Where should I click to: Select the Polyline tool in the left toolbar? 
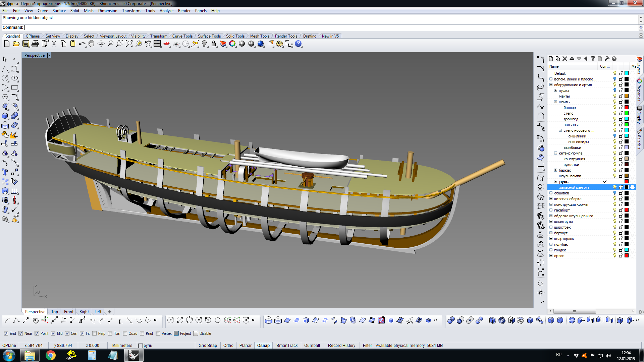(5, 69)
